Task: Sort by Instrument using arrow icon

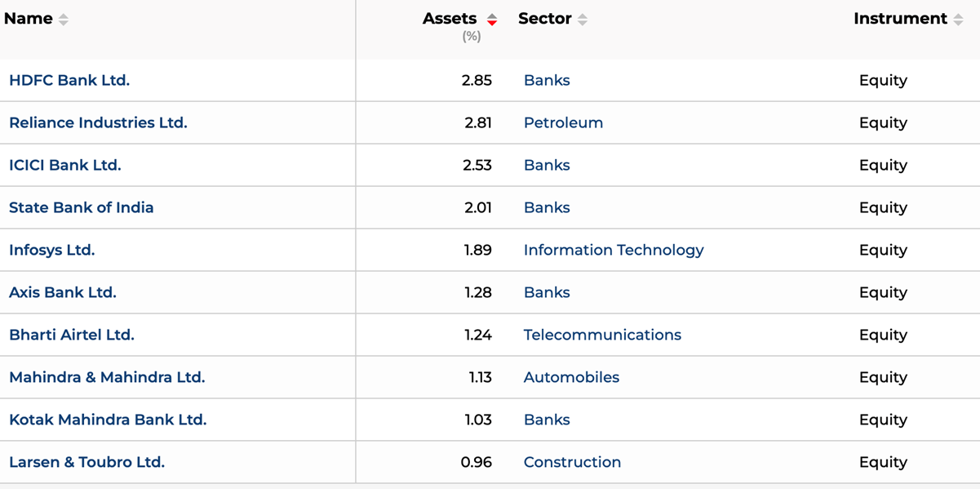Action: click(958, 20)
